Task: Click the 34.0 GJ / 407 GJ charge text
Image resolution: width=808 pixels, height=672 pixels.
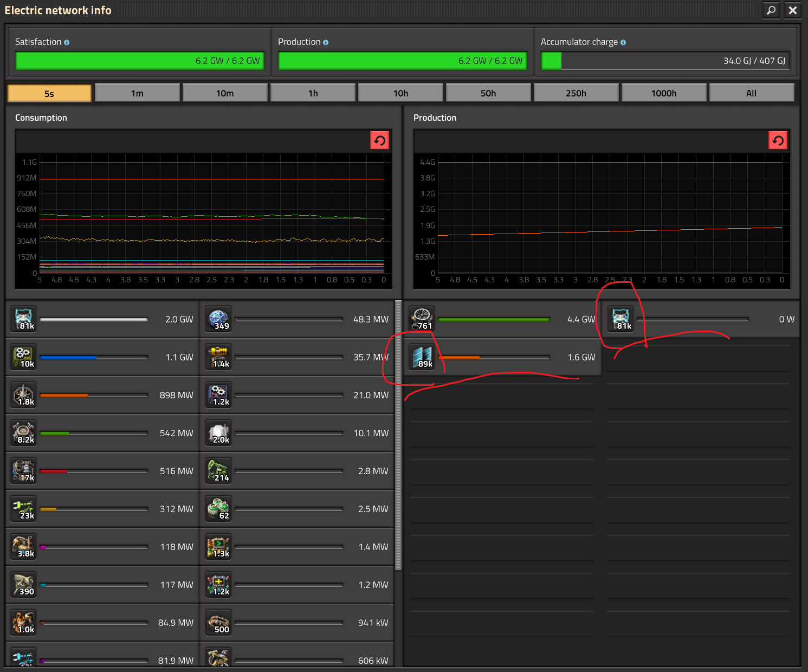Action: click(754, 61)
